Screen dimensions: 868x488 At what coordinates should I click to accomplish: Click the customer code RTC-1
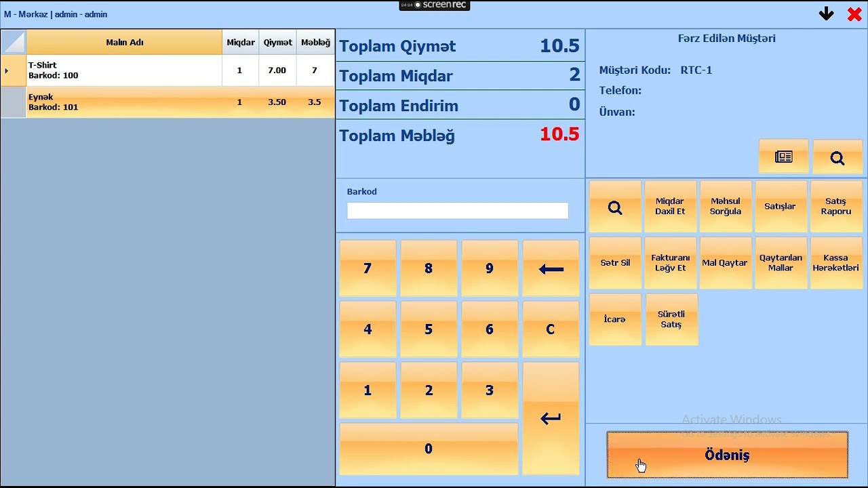tap(696, 70)
